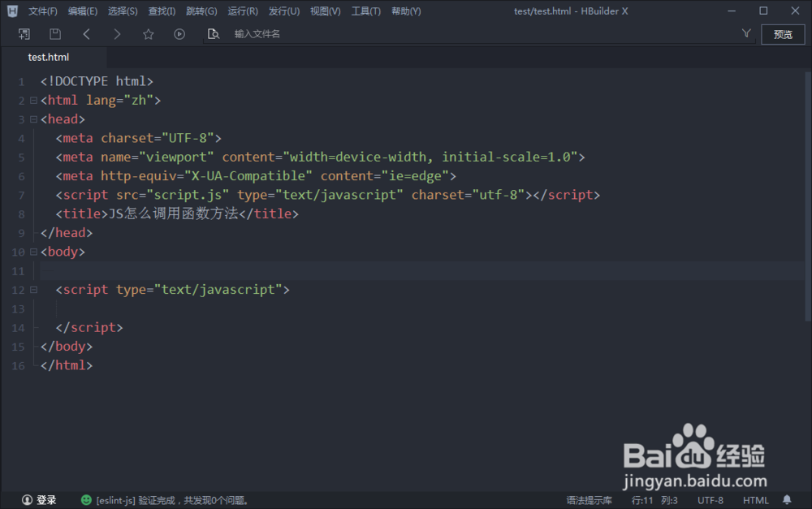Open the 选择(S) menu

pyautogui.click(x=123, y=11)
